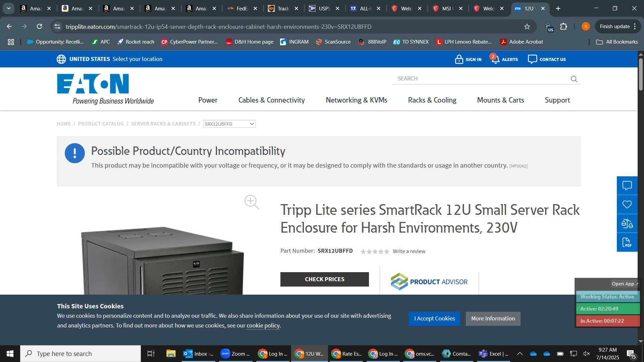Open Task View on taskbar

151,354
